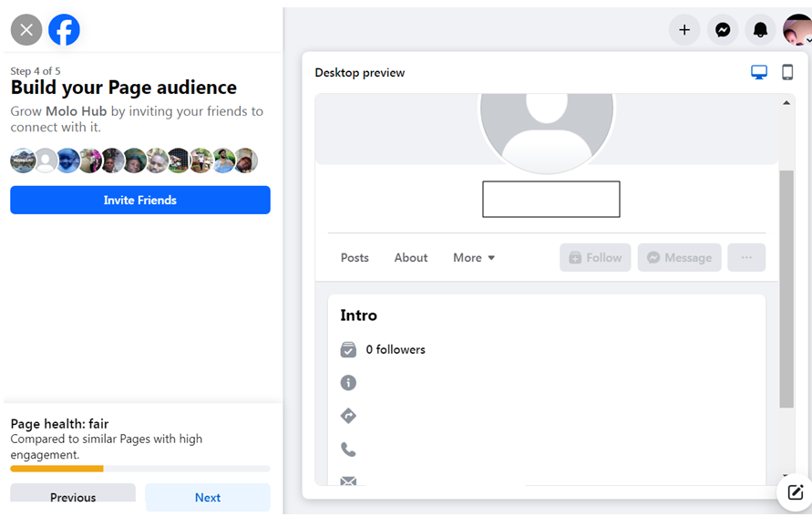
Task: Click the last friend avatar in row
Action: coord(246,160)
